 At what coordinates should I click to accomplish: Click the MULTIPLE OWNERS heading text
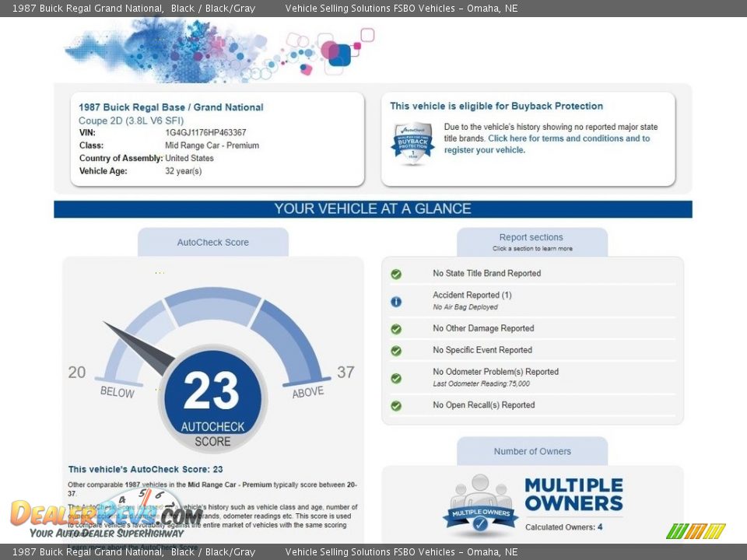tap(574, 495)
